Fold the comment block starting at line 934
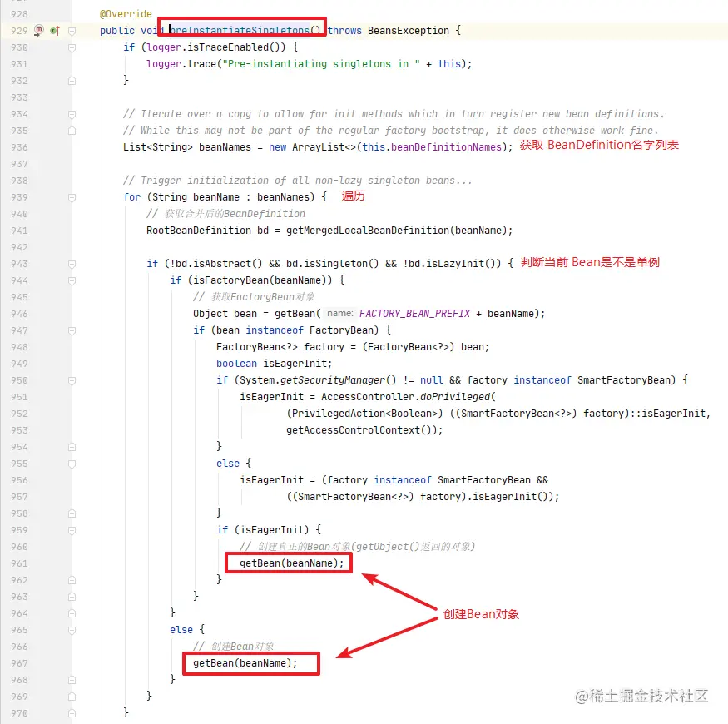 [x=72, y=114]
